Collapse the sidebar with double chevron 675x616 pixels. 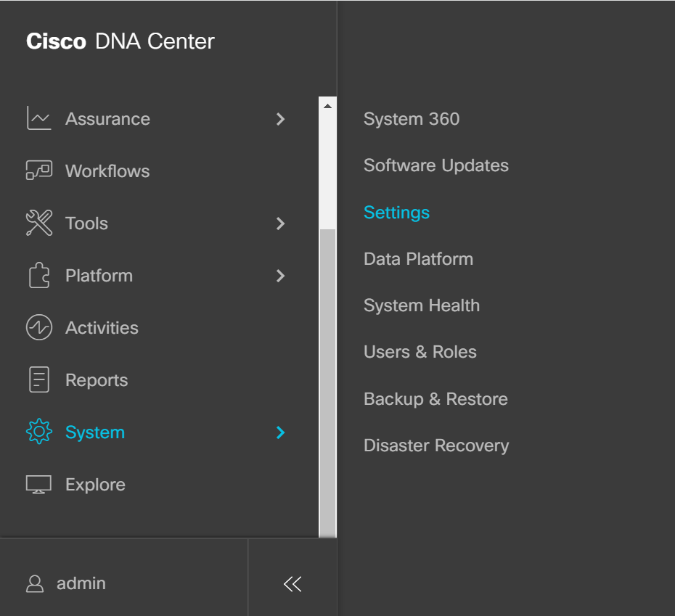click(x=292, y=583)
